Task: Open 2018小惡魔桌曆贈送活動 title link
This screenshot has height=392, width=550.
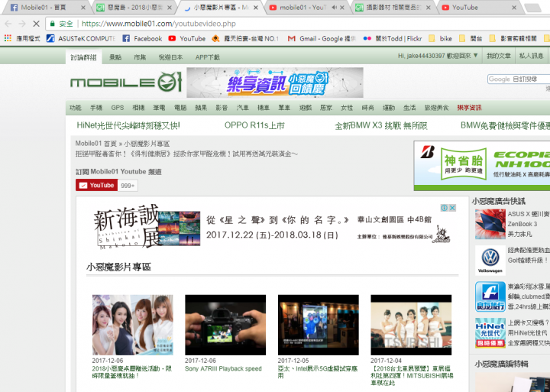Action: click(132, 372)
